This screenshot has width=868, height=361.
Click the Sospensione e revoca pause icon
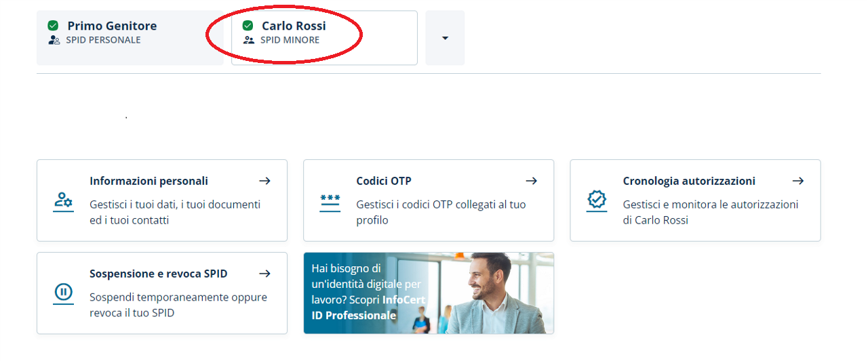click(x=63, y=293)
